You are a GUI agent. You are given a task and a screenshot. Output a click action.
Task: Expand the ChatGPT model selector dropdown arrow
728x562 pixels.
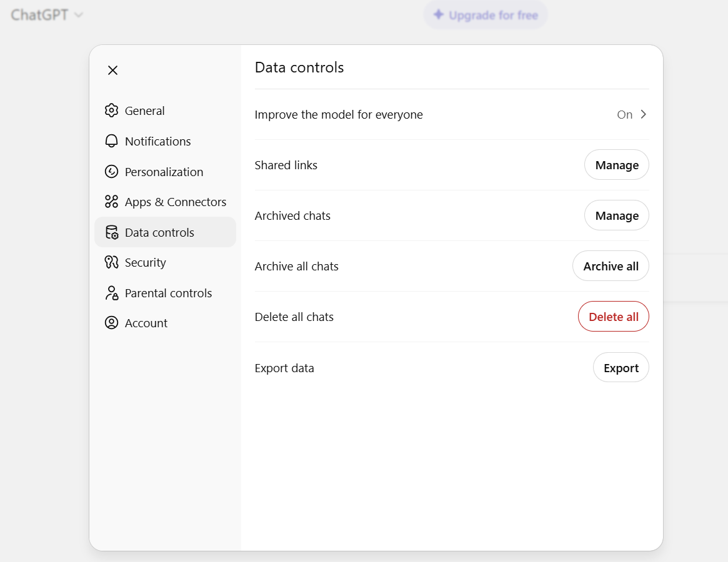click(79, 15)
